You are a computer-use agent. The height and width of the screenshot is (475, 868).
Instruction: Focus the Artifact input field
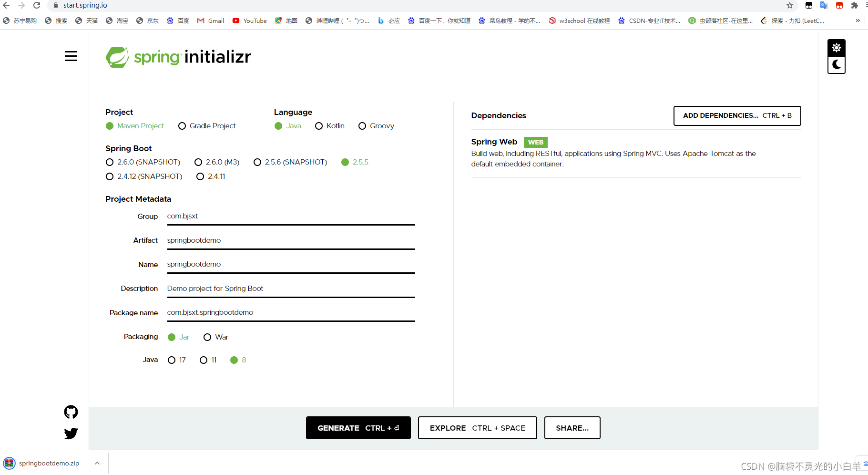[291, 241]
